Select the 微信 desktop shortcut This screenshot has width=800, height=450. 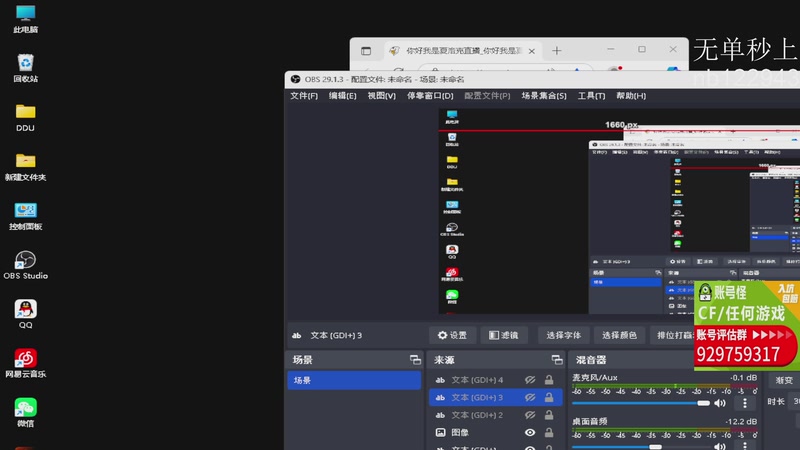pos(26,412)
